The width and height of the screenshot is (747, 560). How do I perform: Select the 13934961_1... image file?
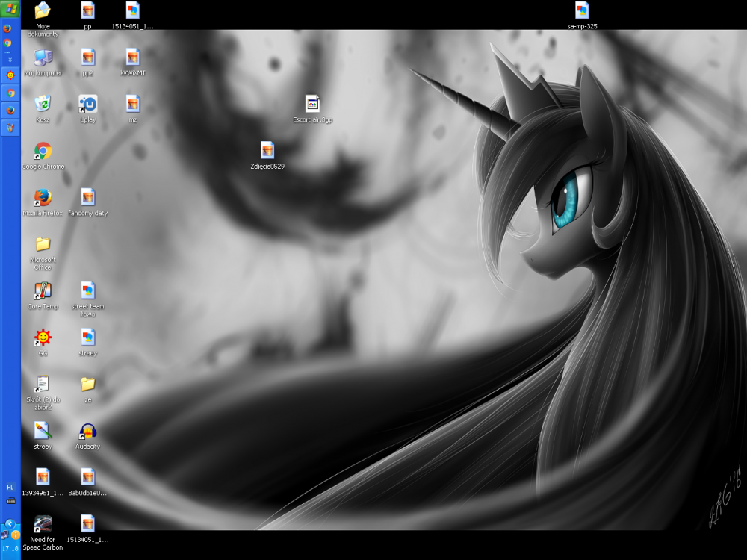43,478
